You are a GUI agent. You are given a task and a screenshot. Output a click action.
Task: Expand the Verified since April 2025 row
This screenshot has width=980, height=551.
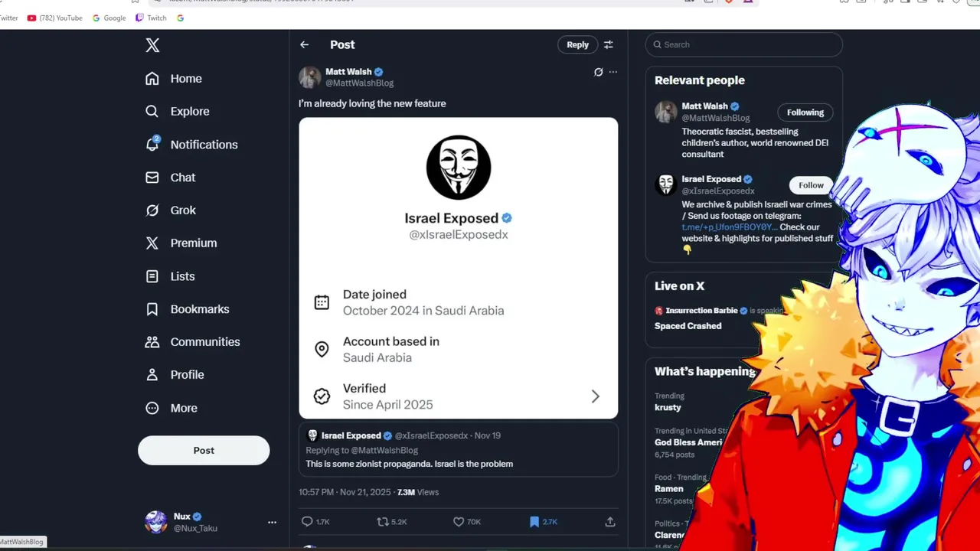[x=459, y=396]
